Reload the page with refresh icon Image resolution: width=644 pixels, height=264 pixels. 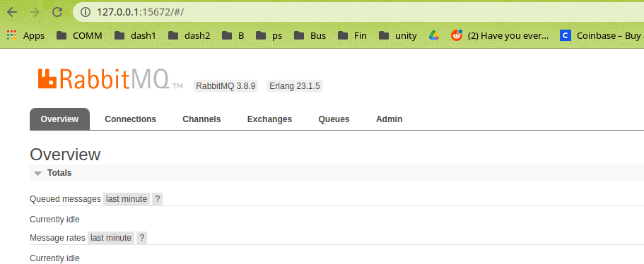57,12
